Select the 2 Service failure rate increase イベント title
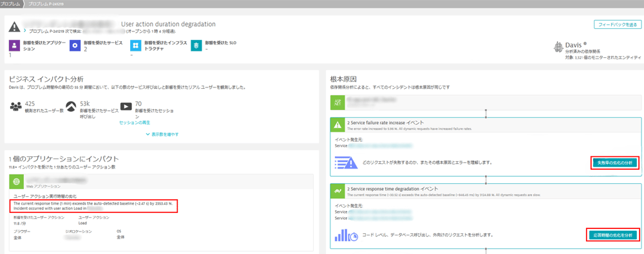The width and height of the screenshot is (644, 254). coord(385,123)
